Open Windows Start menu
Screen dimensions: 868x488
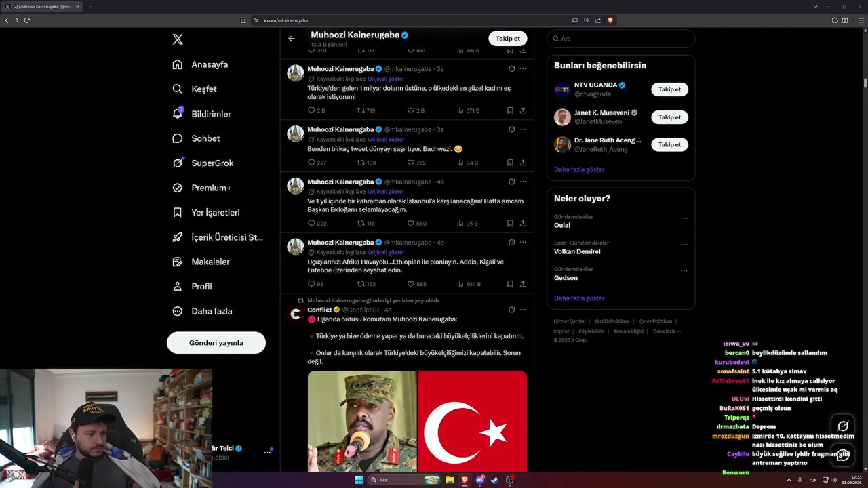[x=359, y=480]
